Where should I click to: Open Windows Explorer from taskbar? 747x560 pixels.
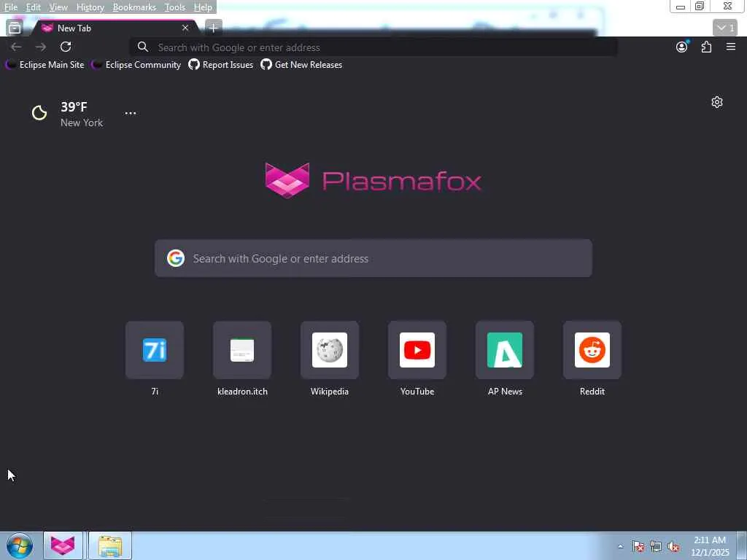(x=110, y=545)
